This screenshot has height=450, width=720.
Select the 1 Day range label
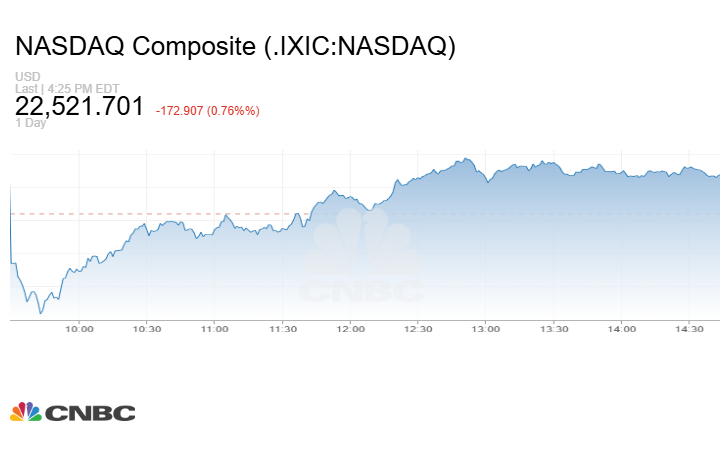(32, 124)
